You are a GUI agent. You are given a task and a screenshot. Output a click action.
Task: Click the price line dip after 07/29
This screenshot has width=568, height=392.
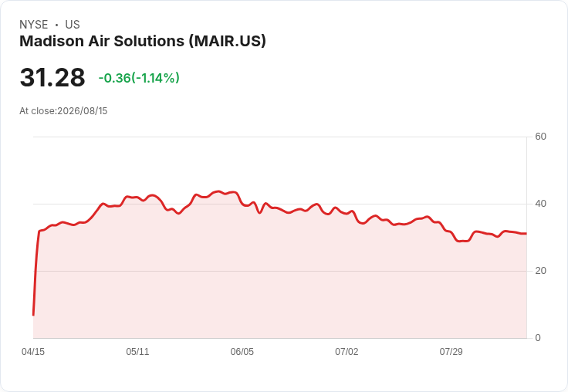(x=463, y=241)
